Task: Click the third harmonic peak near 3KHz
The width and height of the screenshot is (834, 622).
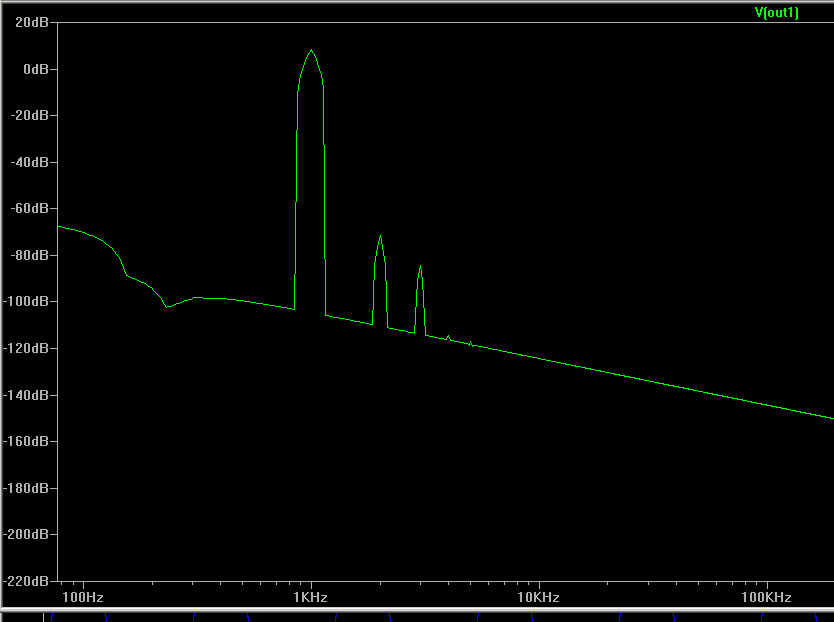Action: 420,266
